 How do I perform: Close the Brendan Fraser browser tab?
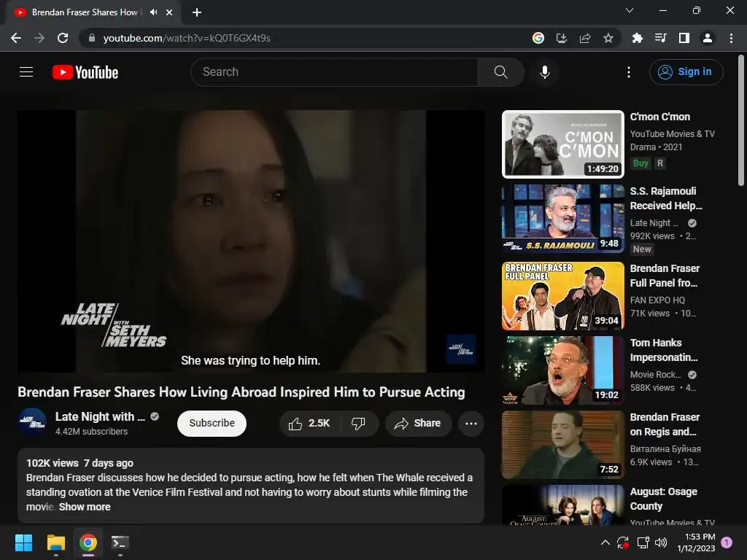[x=169, y=12]
